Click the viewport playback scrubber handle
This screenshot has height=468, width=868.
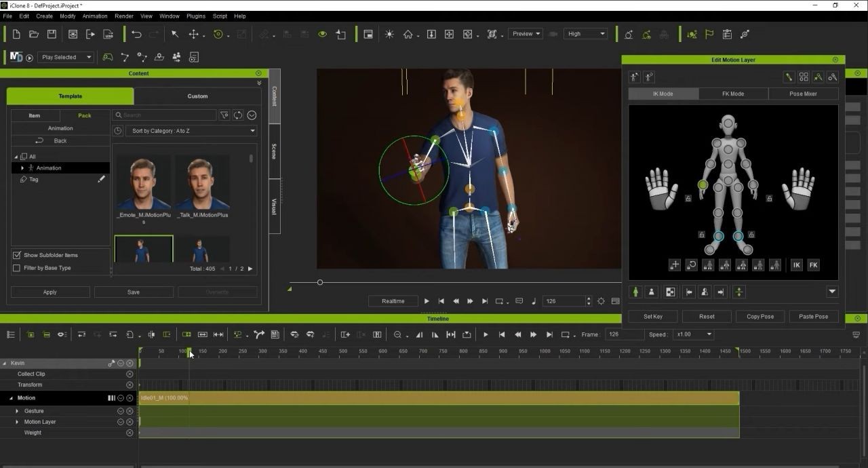320,282
